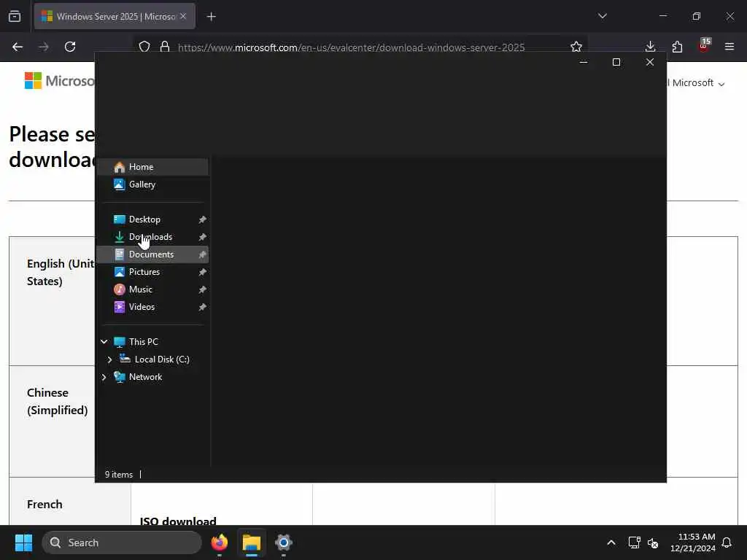This screenshot has width=747, height=560.
Task: Open the Downloads folder in sidebar
Action: pos(152,237)
